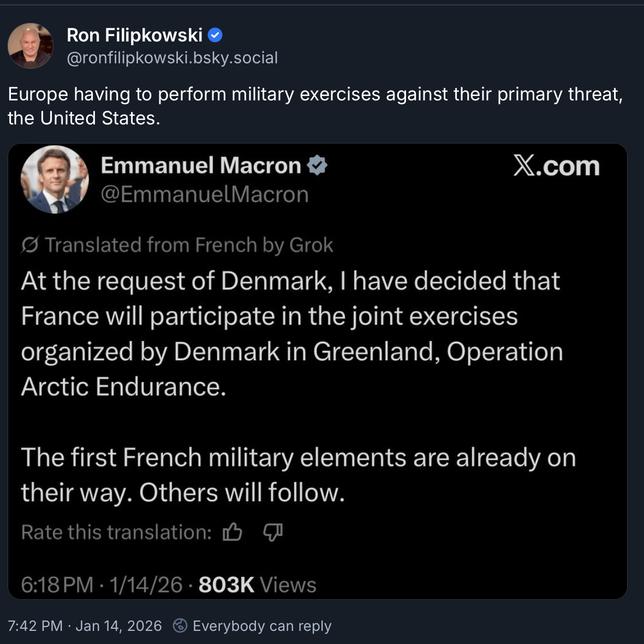Click the "Everybody can reply" text

tap(262, 626)
